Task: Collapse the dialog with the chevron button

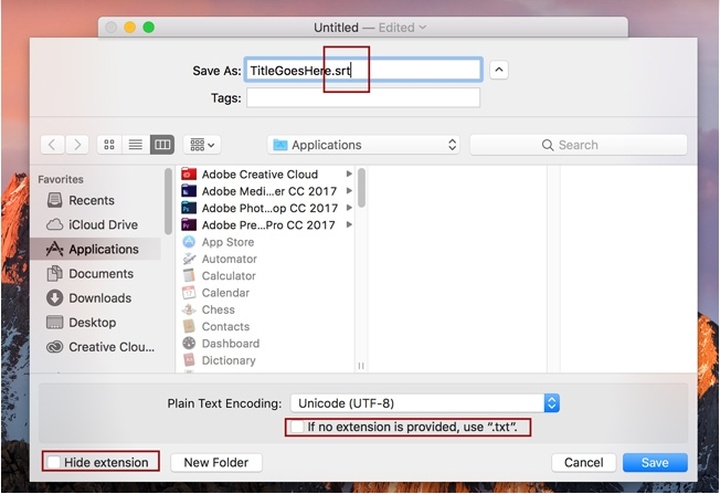Action: (x=499, y=70)
